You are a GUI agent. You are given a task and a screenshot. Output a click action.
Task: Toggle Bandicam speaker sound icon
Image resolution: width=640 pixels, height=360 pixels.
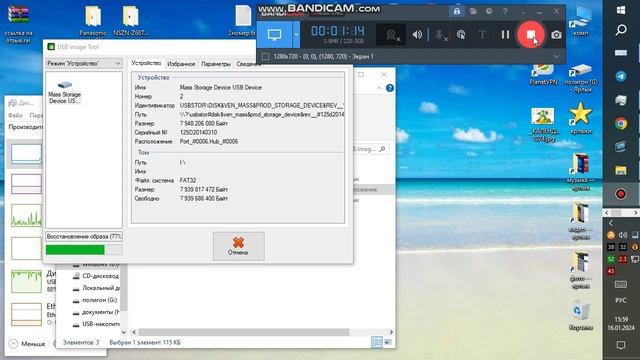click(x=417, y=35)
